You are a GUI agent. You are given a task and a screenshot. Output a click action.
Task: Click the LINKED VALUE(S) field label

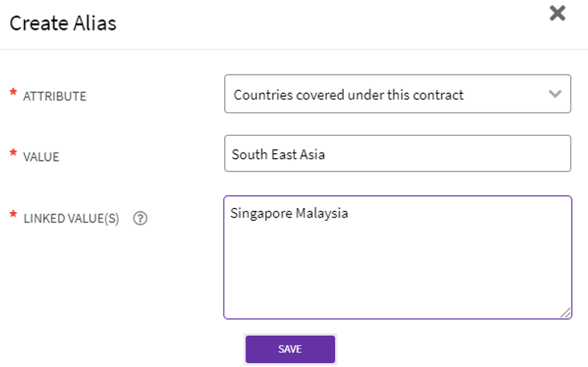coord(71,218)
